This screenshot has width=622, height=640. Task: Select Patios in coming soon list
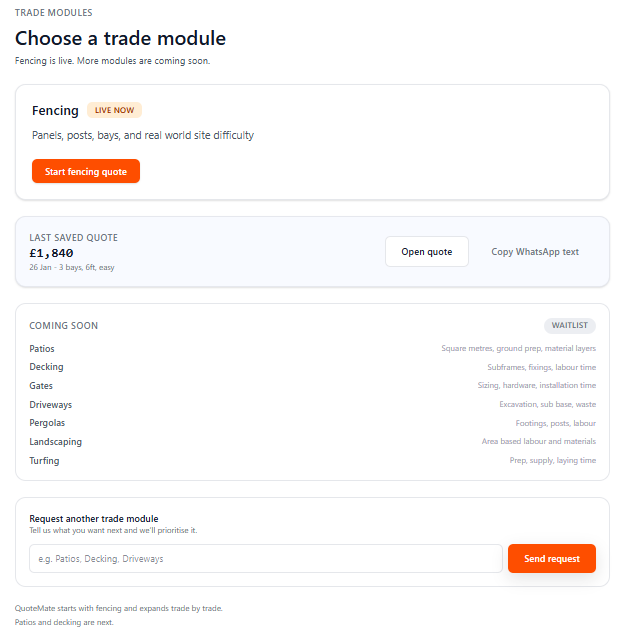tap(42, 349)
